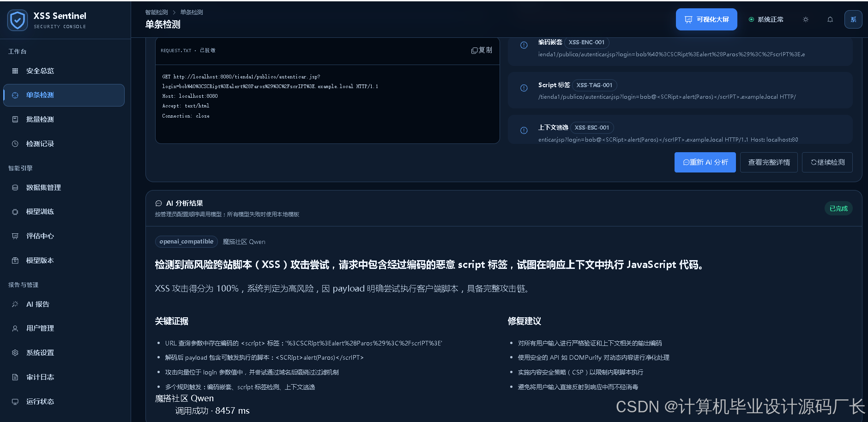The image size is (868, 422).
Task: Click the 关键证据 section heading
Action: click(172, 321)
